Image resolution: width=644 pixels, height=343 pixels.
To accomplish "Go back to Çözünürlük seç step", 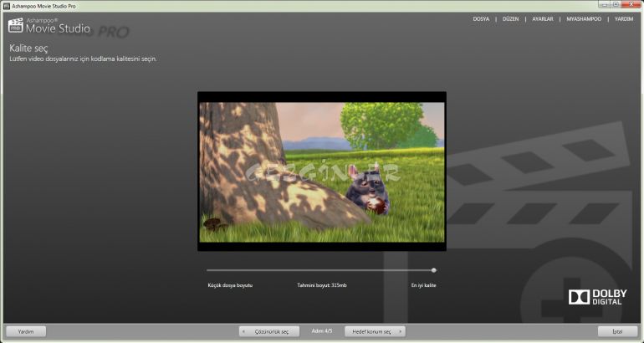I will click(x=269, y=331).
